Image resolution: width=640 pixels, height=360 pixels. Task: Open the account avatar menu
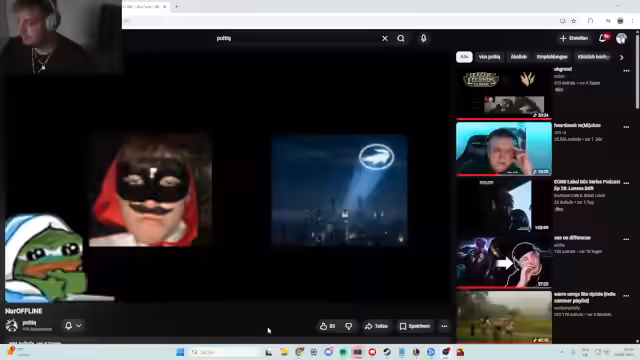pyautogui.click(x=621, y=38)
